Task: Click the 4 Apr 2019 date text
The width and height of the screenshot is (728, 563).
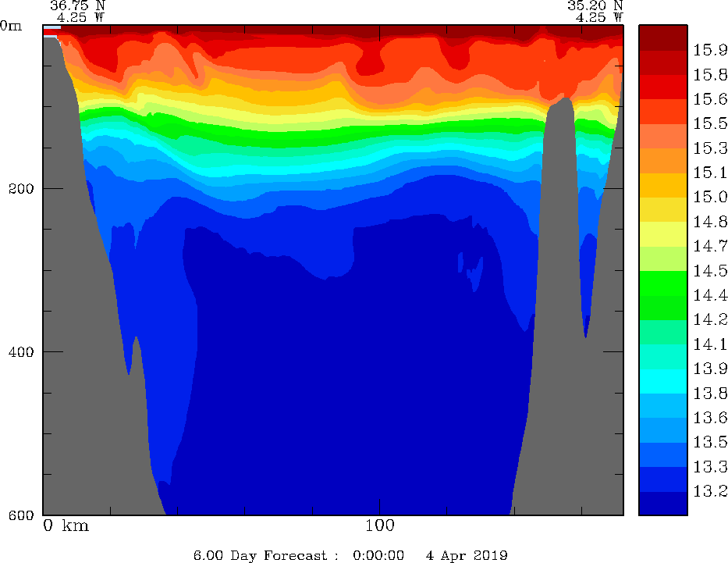Action: pos(467,555)
